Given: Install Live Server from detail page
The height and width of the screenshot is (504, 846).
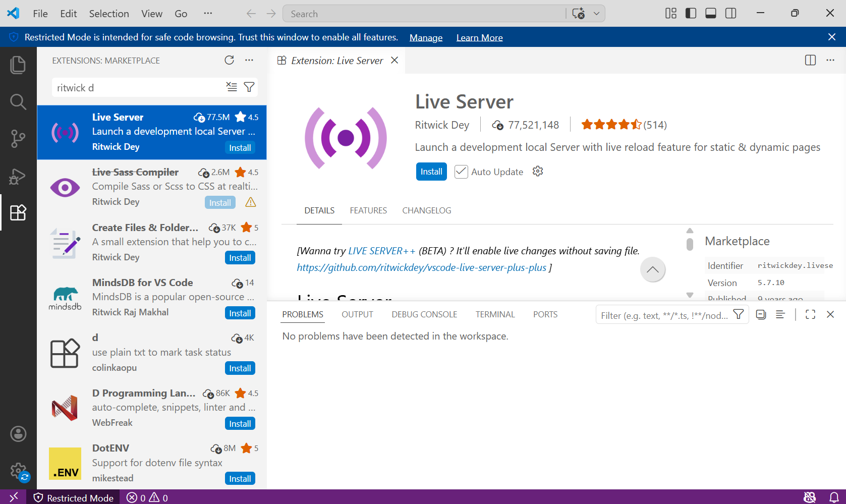Looking at the screenshot, I should tap(431, 172).
